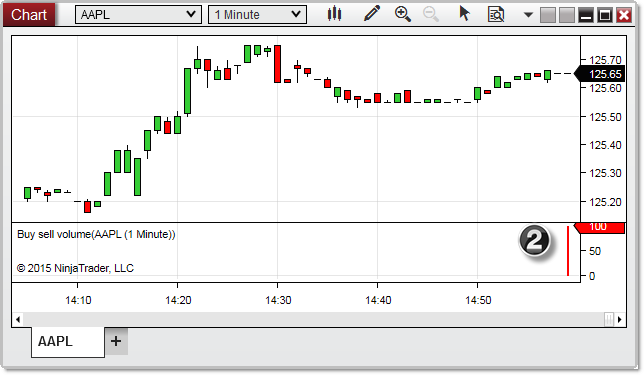Viewport: 644px width, 375px height.
Task: Click the first grey link window square
Action: [547, 15]
